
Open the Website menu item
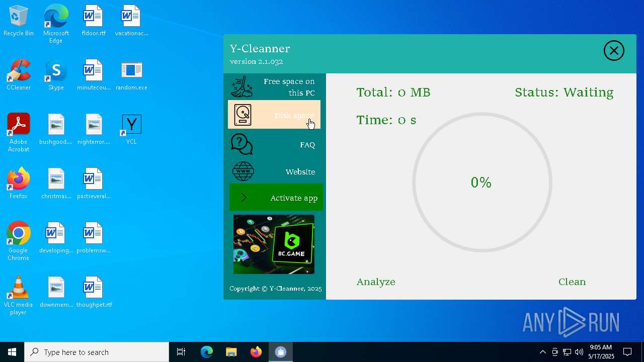tap(274, 172)
